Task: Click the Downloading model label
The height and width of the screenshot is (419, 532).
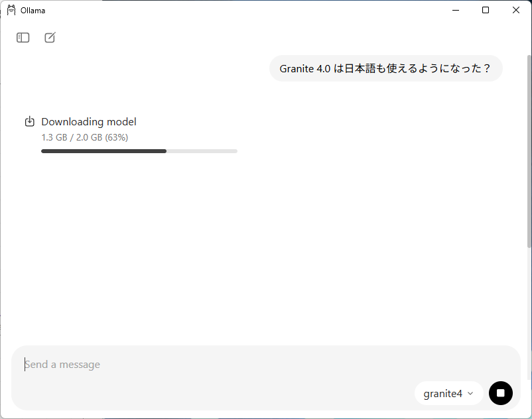Action: [88, 121]
